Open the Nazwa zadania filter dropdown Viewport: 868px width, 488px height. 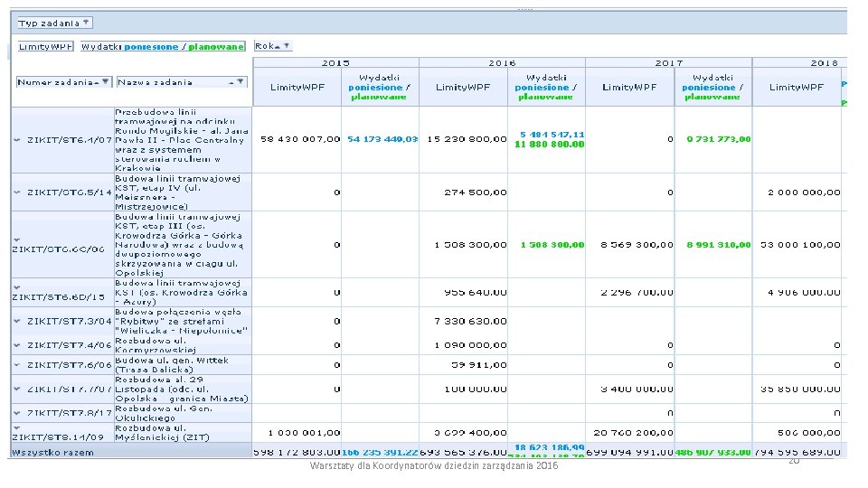[x=240, y=82]
